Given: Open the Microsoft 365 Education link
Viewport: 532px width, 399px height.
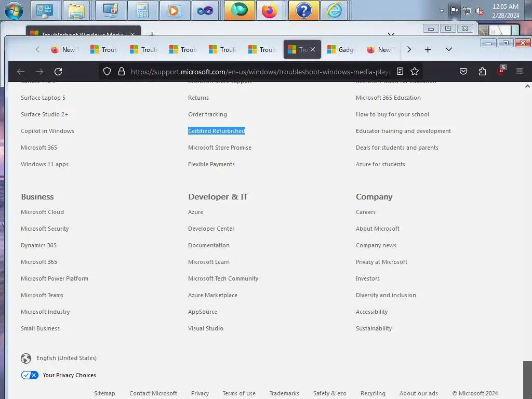Looking at the screenshot, I should [x=388, y=98].
